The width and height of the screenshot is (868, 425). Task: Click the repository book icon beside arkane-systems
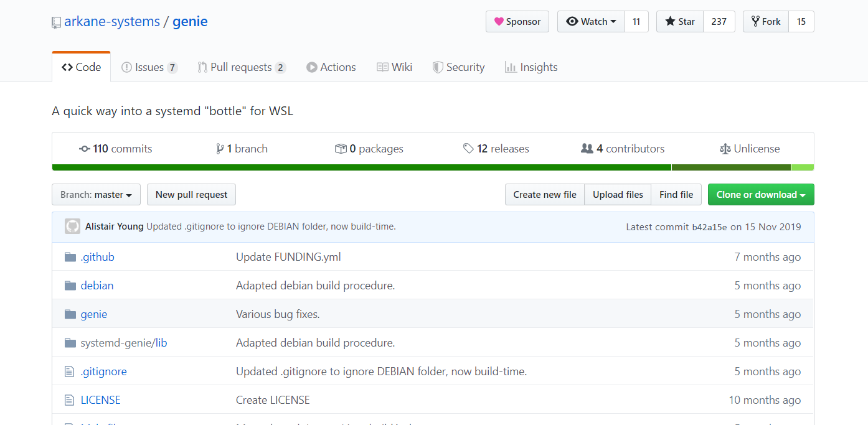57,23
